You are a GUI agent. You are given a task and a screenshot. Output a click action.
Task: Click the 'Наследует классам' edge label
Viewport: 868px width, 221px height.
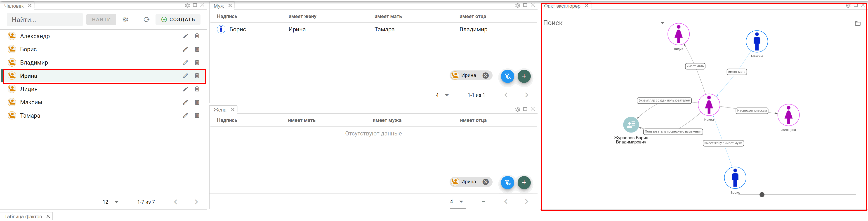752,110
